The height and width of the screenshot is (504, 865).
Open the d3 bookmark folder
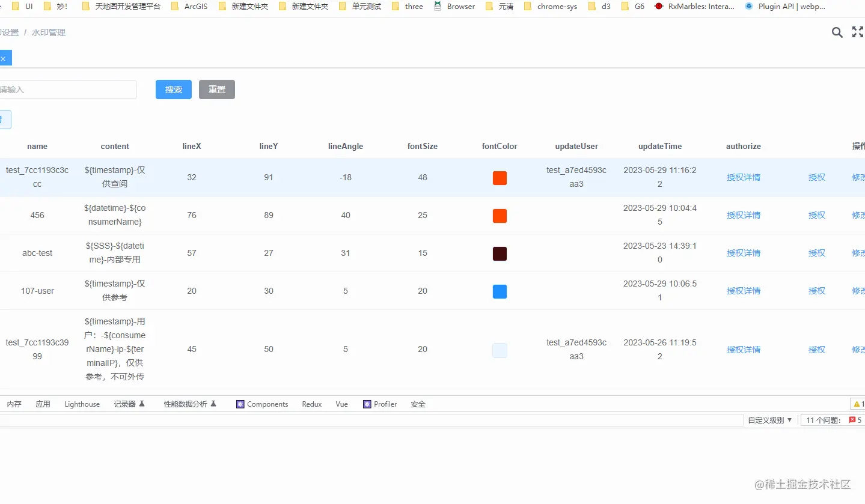599,7
